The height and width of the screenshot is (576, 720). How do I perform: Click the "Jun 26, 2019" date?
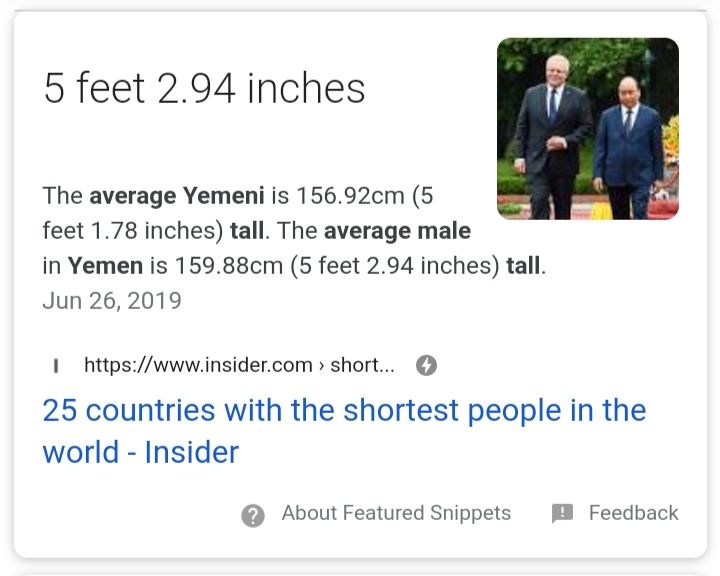point(112,301)
